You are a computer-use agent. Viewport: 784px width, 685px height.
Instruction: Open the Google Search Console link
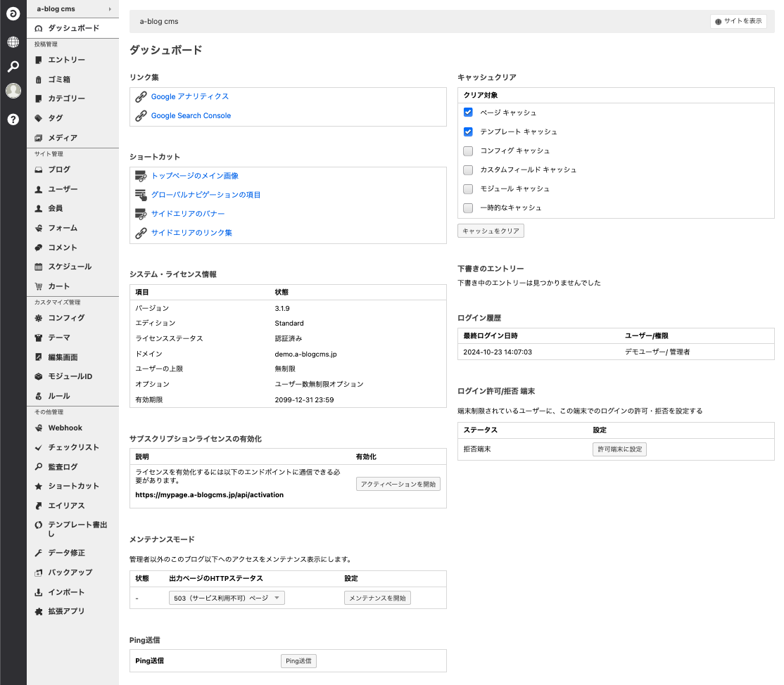click(x=191, y=115)
